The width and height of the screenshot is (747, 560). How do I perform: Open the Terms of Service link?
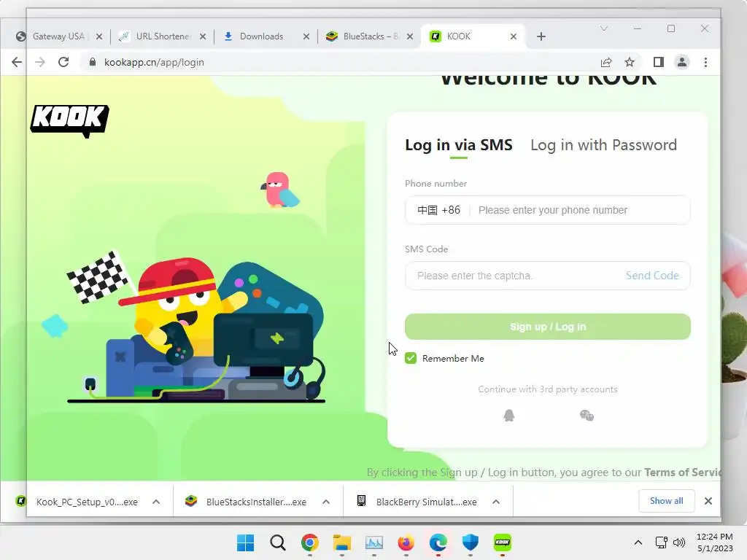pyautogui.click(x=683, y=472)
